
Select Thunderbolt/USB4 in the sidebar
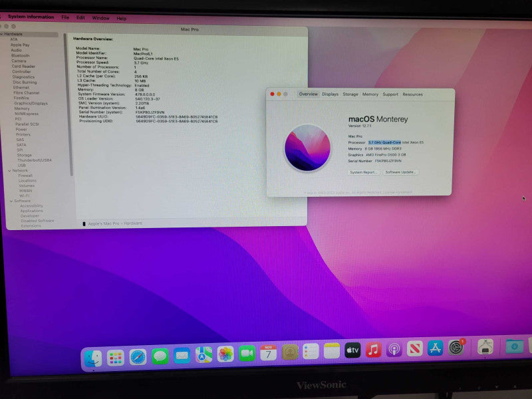pos(35,160)
